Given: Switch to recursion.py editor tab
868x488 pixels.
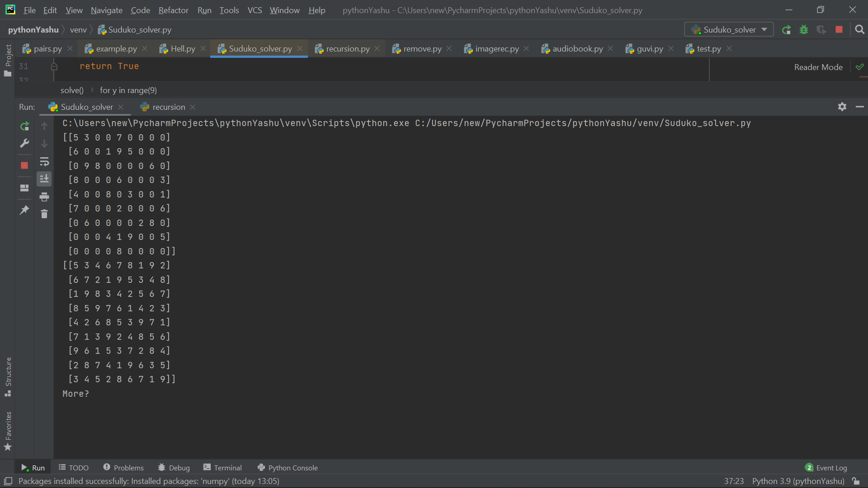Looking at the screenshot, I should [x=348, y=49].
